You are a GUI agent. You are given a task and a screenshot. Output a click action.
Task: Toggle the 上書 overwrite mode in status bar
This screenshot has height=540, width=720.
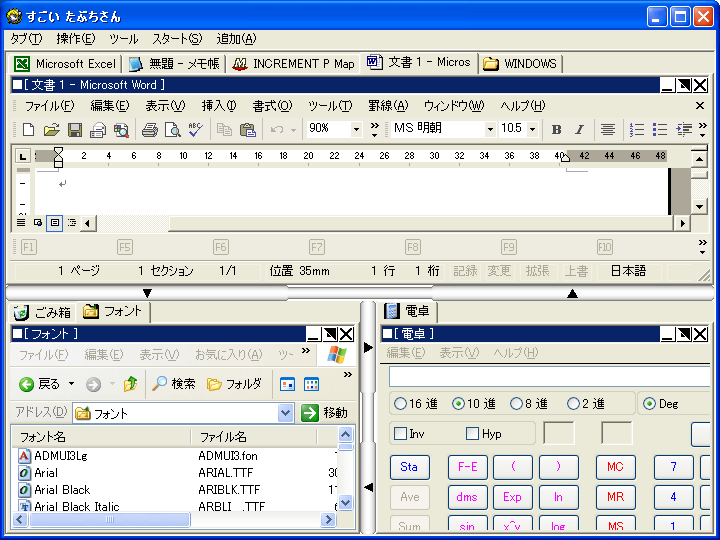click(x=576, y=271)
